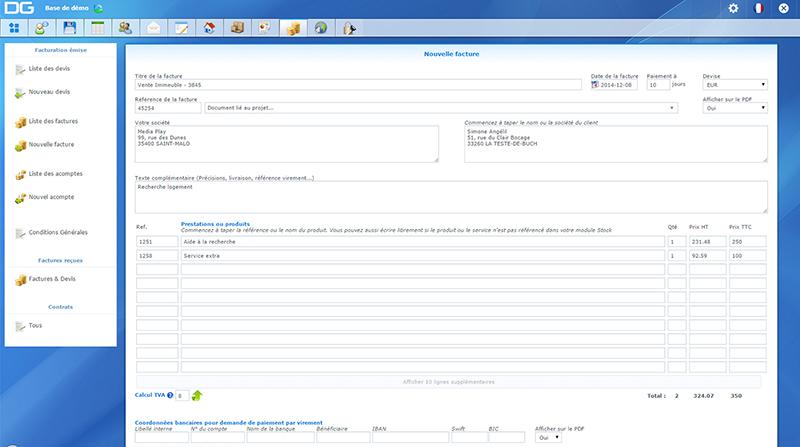This screenshot has width=800, height=447.
Task: Click the client name and address text area
Action: click(616, 144)
